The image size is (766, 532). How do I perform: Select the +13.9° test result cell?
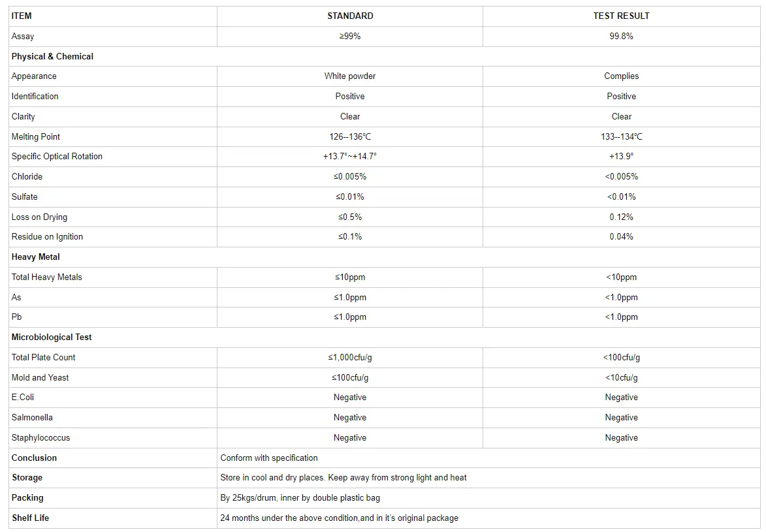point(621,157)
